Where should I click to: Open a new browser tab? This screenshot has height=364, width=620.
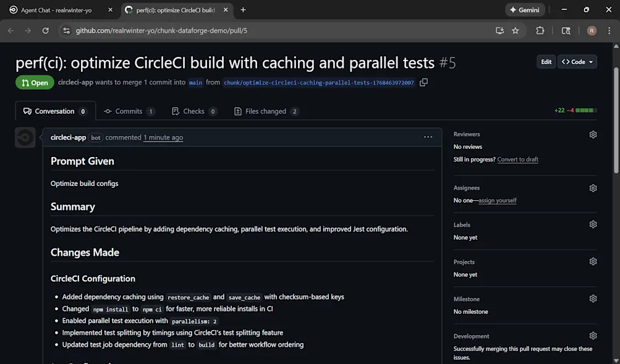click(x=243, y=10)
